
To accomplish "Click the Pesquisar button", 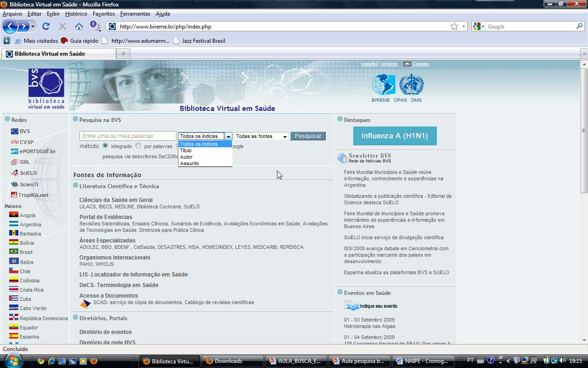I will click(308, 136).
